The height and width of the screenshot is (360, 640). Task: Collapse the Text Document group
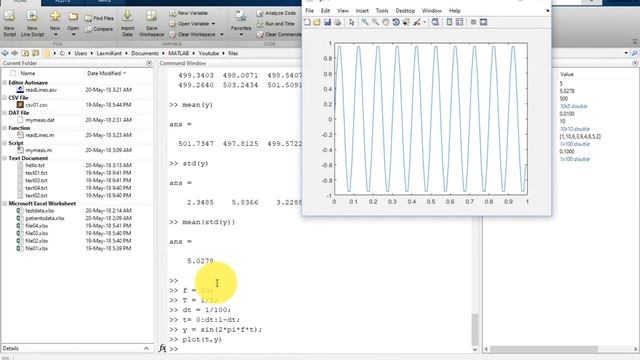point(4,158)
